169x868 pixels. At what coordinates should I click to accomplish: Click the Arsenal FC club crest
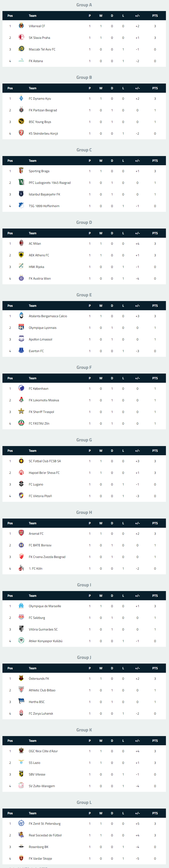click(21, 533)
